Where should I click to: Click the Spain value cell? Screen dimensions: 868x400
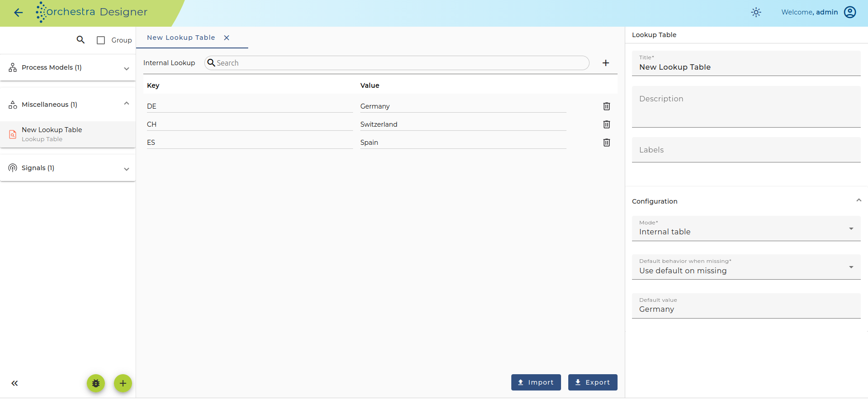coord(463,143)
